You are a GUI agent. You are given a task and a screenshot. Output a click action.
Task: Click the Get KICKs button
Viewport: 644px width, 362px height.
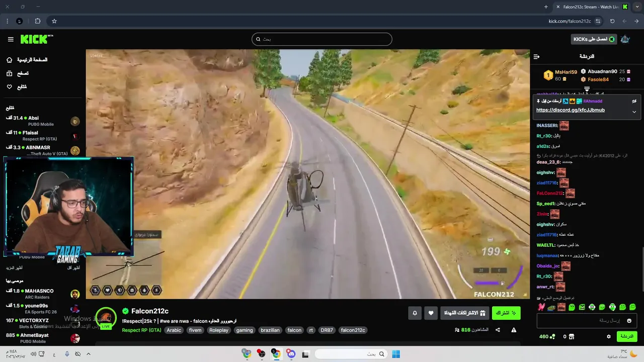pyautogui.click(x=594, y=39)
